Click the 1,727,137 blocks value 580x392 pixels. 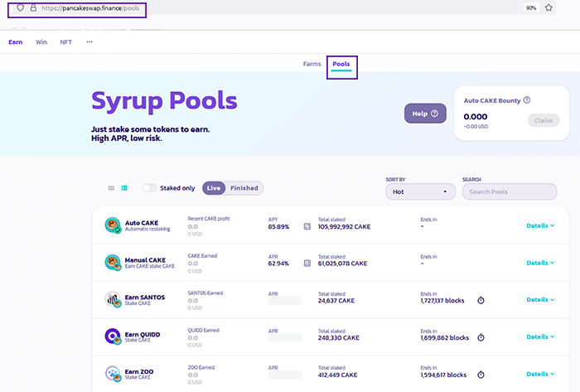click(x=442, y=301)
